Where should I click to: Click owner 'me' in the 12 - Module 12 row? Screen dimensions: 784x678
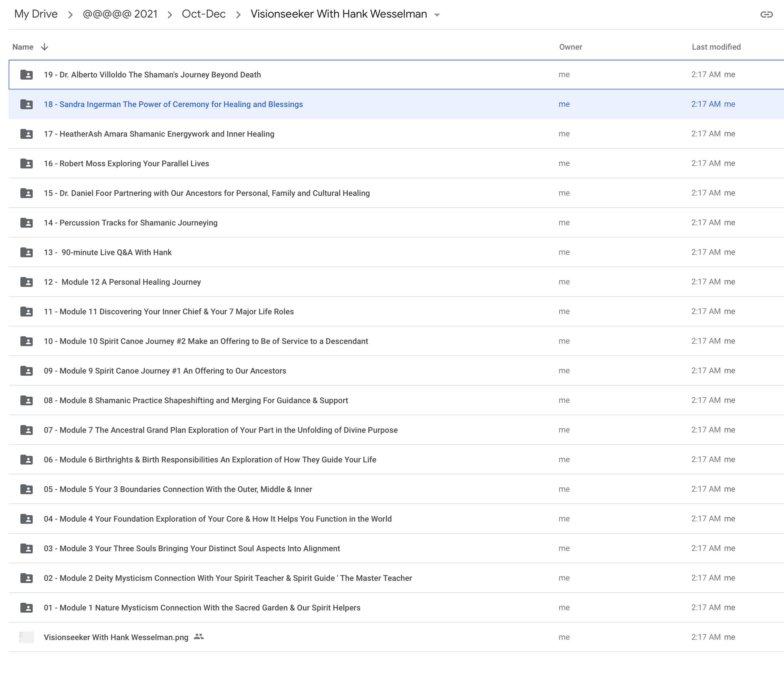click(x=564, y=282)
